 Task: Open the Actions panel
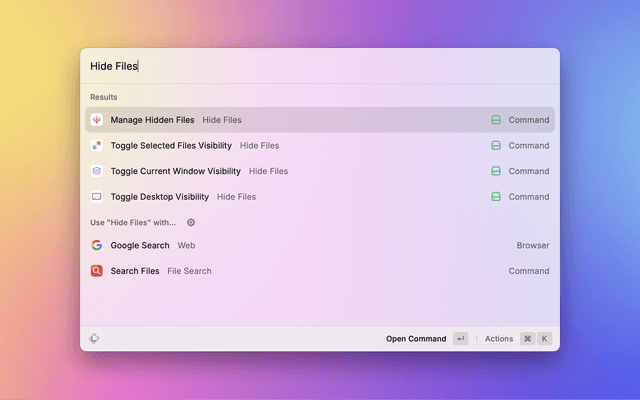[499, 339]
